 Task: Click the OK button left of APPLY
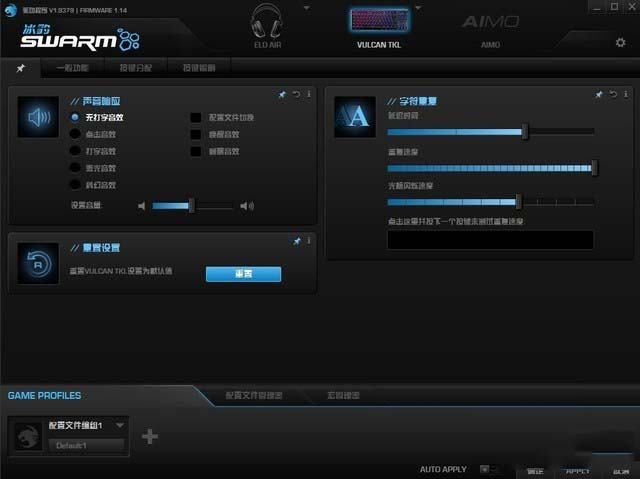point(535,471)
